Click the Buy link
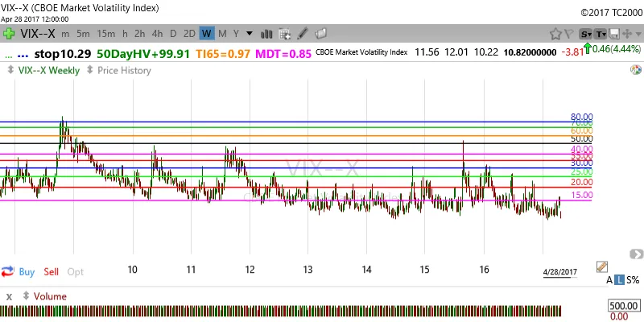644x322 pixels. pyautogui.click(x=27, y=271)
